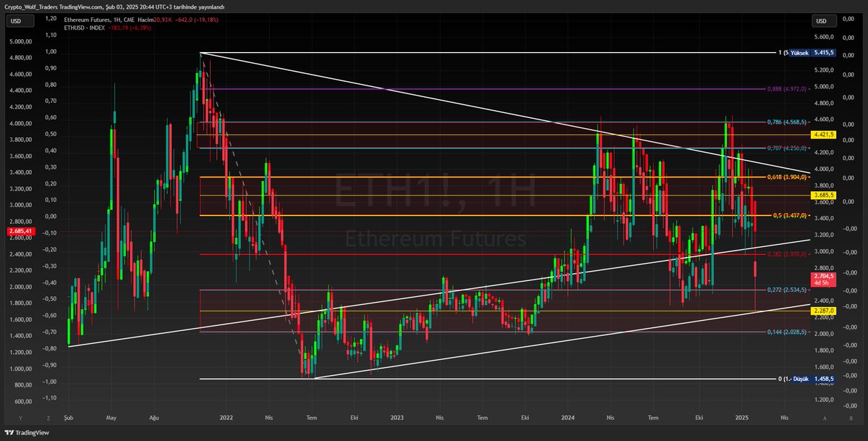This screenshot has width=868, height=441.
Task: Click the 1.200,0 value on right price scale
Action: [x=825, y=400]
